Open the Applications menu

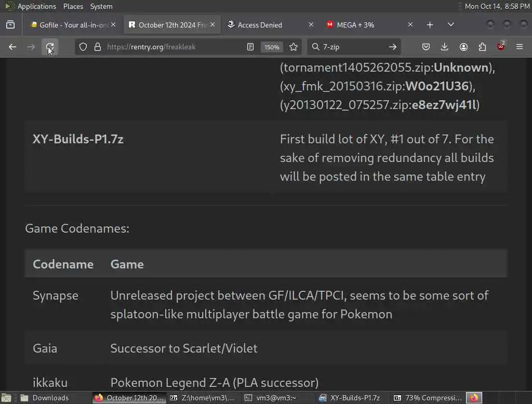pyautogui.click(x=37, y=6)
